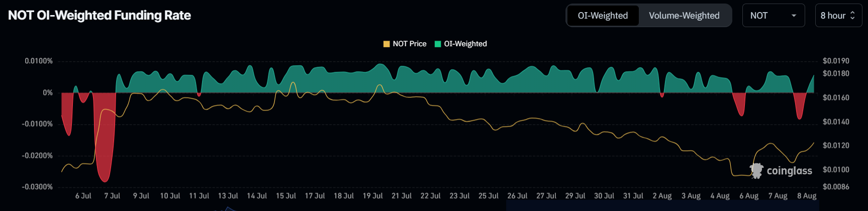Viewport: 868px width, 211px height.
Task: Click the -0.0200% funding axis label
Action: pos(37,155)
